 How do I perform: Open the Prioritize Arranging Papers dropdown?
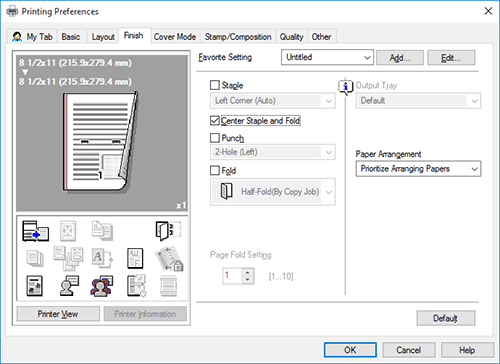tap(418, 169)
